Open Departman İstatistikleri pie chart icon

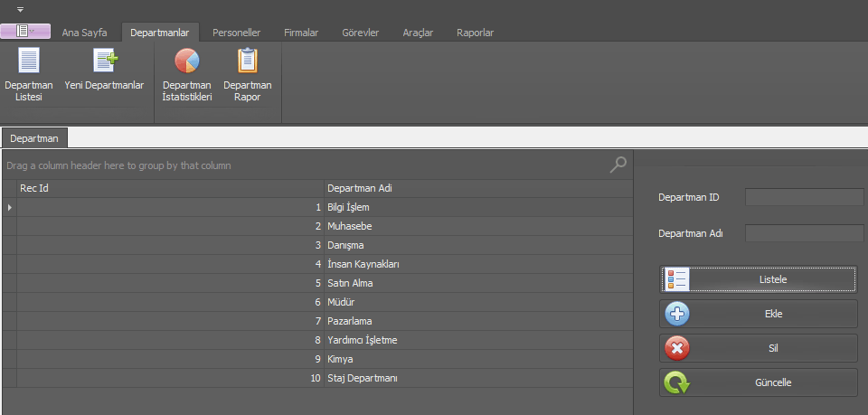coord(187,61)
